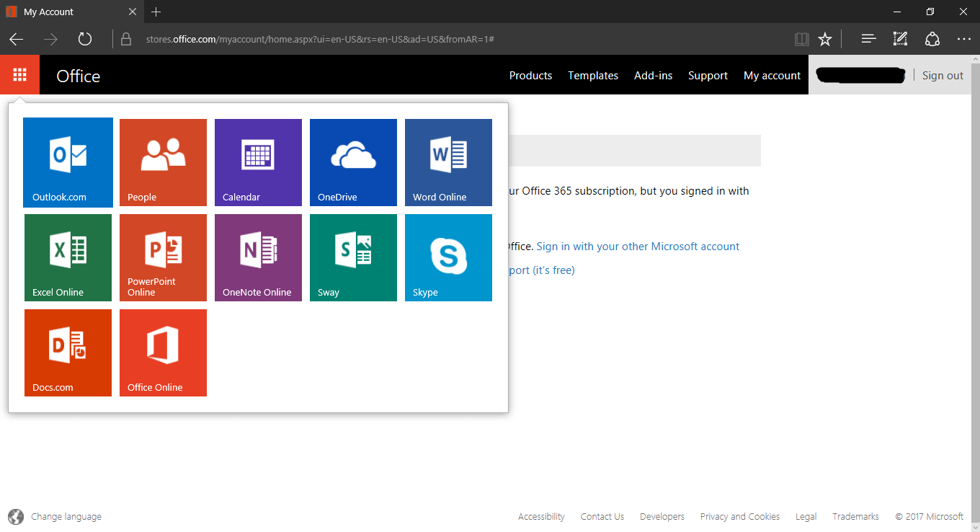Launch Word Online tile
This screenshot has height=532, width=980.
coord(448,162)
